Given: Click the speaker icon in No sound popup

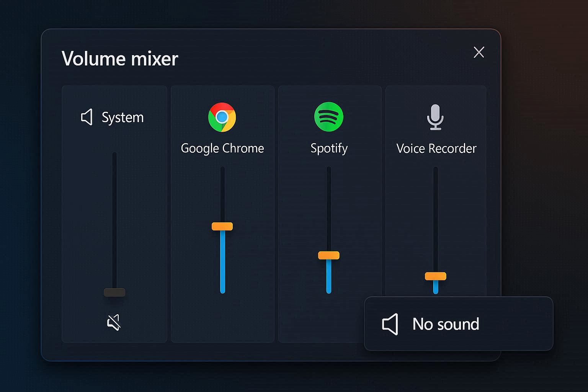Looking at the screenshot, I should click(390, 324).
